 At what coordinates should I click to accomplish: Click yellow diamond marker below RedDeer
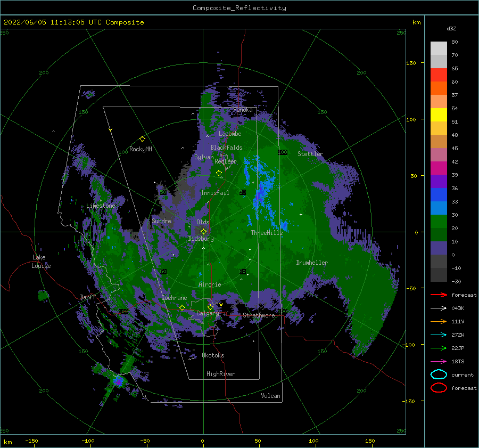(x=219, y=173)
